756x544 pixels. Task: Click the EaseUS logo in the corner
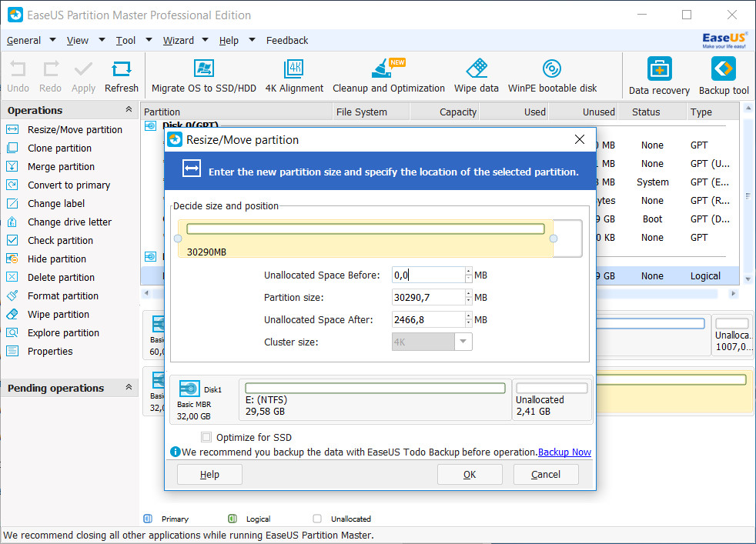[724, 41]
